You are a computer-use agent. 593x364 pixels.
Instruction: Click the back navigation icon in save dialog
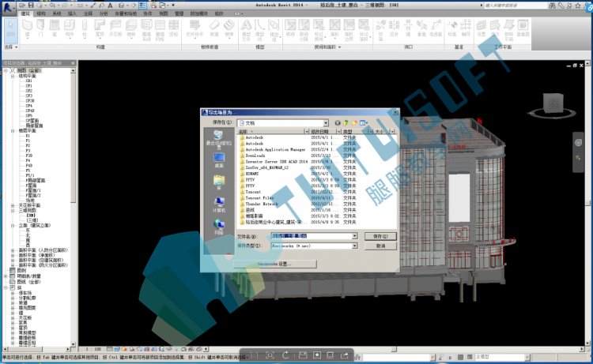(x=338, y=122)
